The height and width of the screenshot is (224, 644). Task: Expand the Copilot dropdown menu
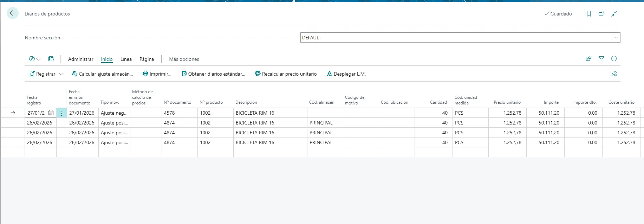coord(34,59)
